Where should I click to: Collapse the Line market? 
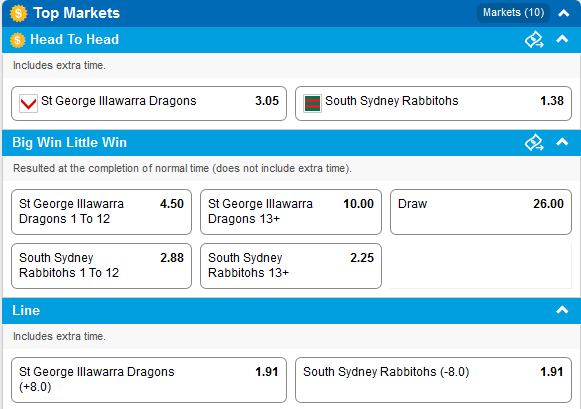(562, 310)
